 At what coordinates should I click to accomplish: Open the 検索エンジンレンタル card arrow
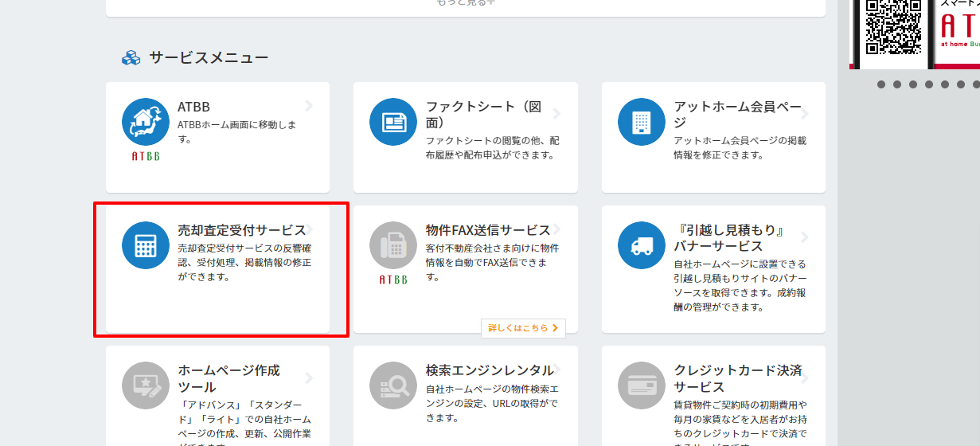click(556, 370)
